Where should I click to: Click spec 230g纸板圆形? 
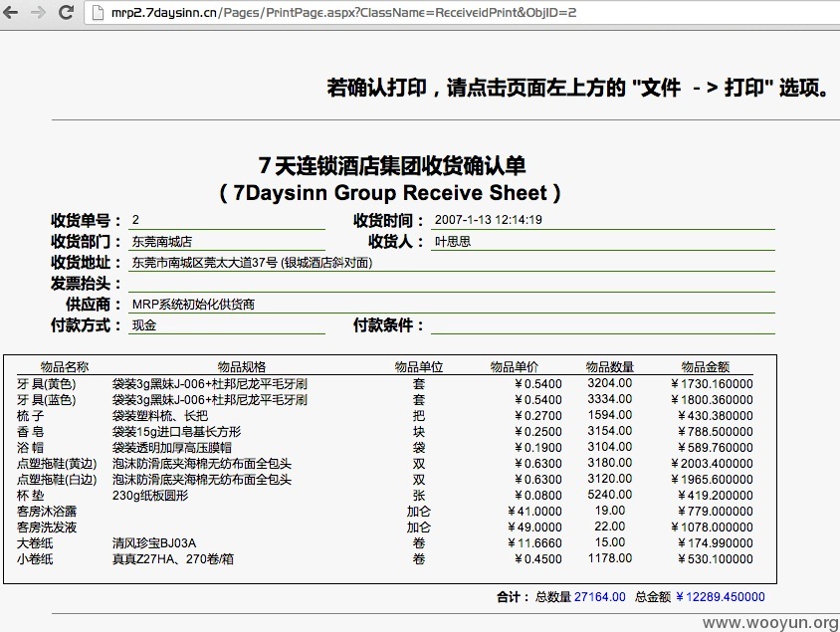pos(150,496)
